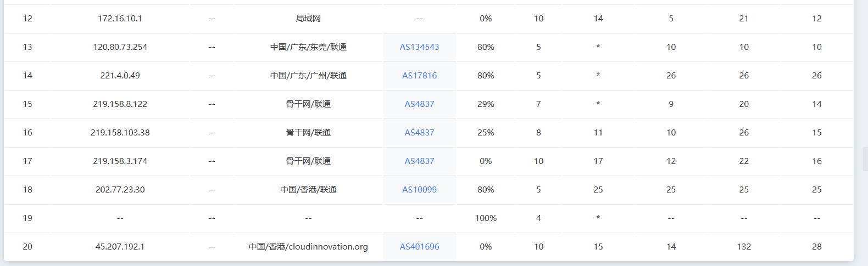Click the IP address 202.77.23.30
Image resolution: width=868 pixels, height=266 pixels.
(x=120, y=190)
